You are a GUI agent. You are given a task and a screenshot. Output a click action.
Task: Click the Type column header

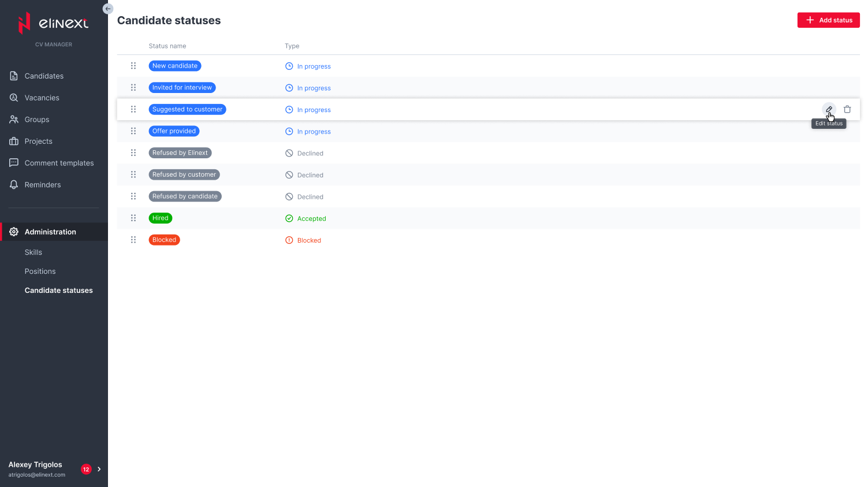[x=292, y=46]
